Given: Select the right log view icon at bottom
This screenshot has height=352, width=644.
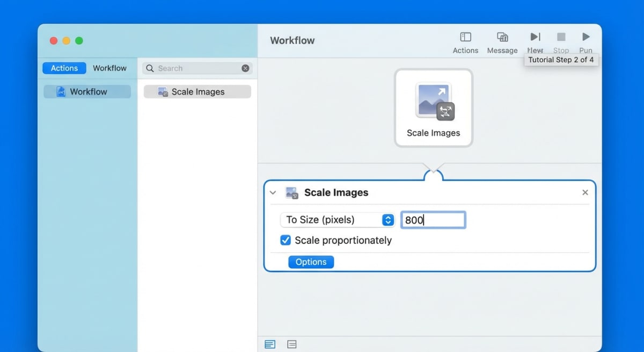Looking at the screenshot, I should coord(291,344).
